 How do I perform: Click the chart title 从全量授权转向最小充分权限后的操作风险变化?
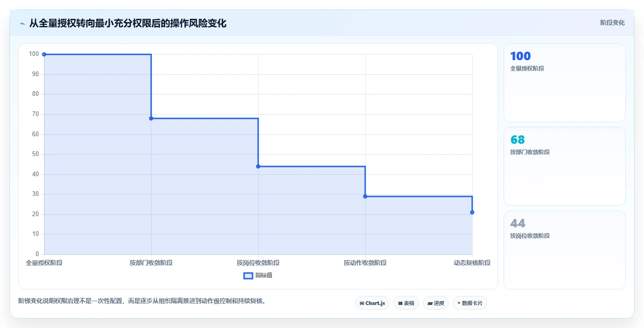coord(128,23)
